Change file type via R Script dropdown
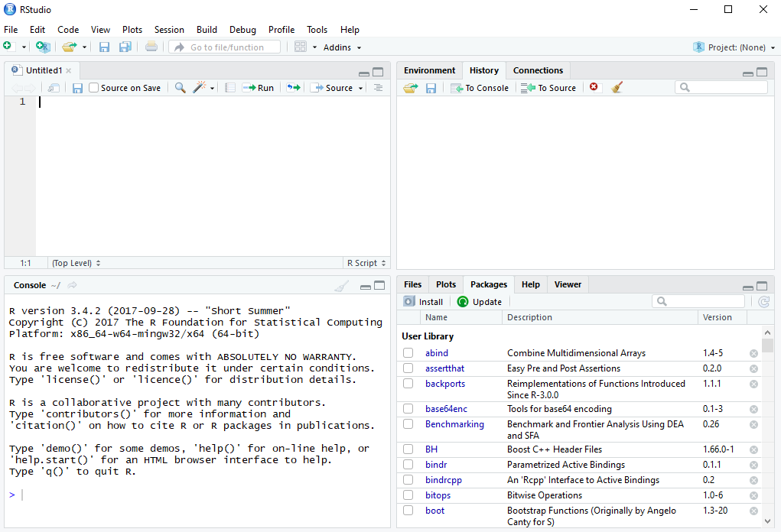Image resolution: width=781 pixels, height=532 pixels. point(366,263)
